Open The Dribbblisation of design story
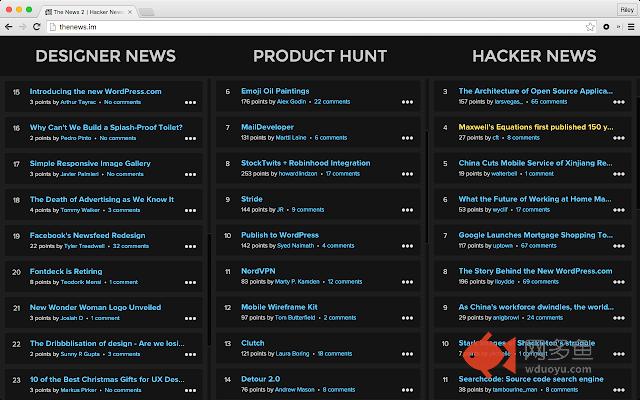Viewport: 640px width, 400px height. coord(107,344)
